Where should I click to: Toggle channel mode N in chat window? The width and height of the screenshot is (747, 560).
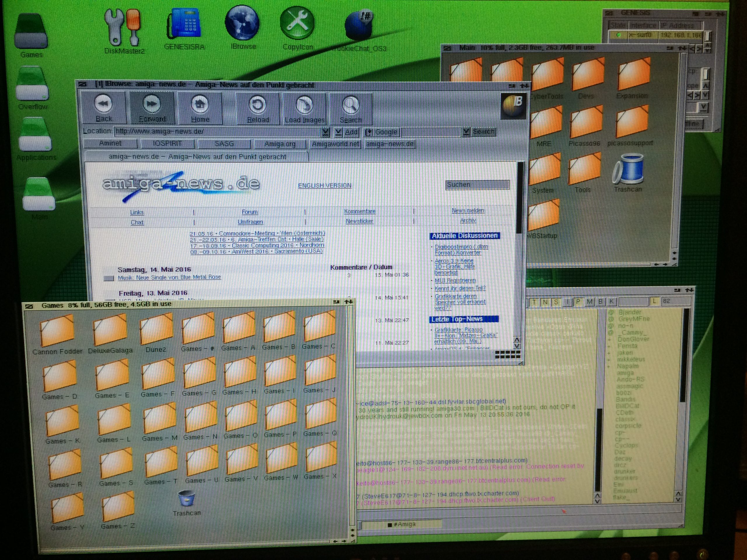[x=545, y=302]
